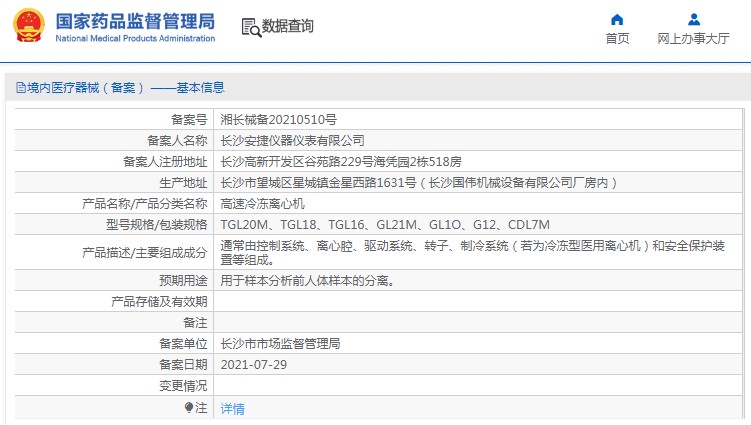Click 产品名称/产品分类名称 label
The image size is (751, 425).
click(145, 204)
